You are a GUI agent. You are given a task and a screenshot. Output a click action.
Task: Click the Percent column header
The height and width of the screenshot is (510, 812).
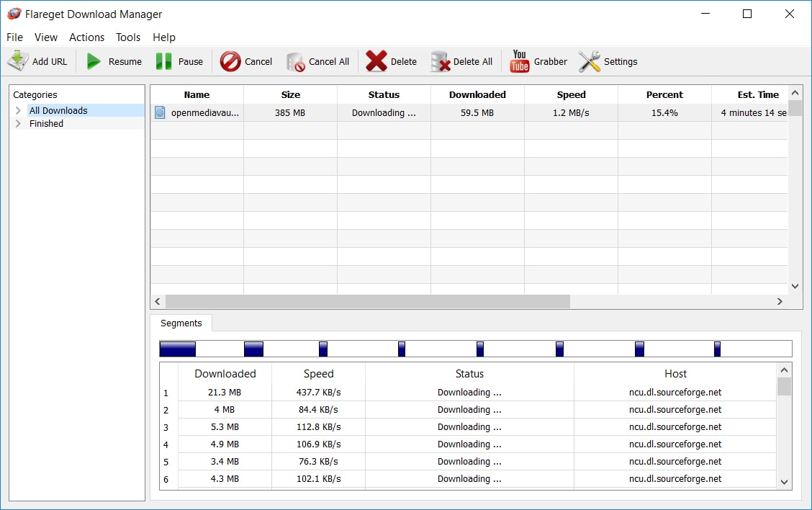click(x=664, y=94)
